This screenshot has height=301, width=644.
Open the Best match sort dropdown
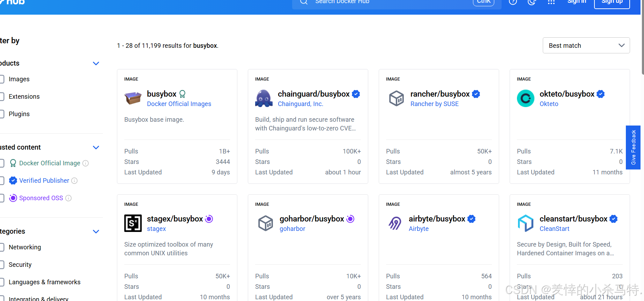coord(586,45)
